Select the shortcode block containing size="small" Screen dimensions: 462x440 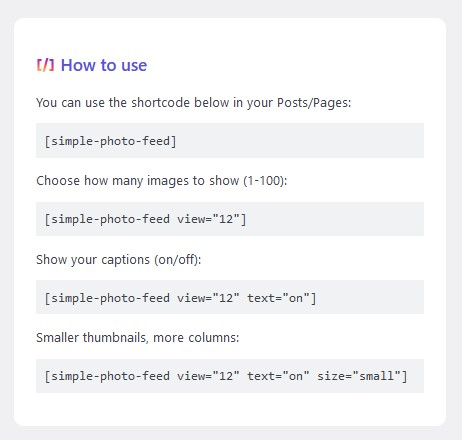tap(230, 376)
